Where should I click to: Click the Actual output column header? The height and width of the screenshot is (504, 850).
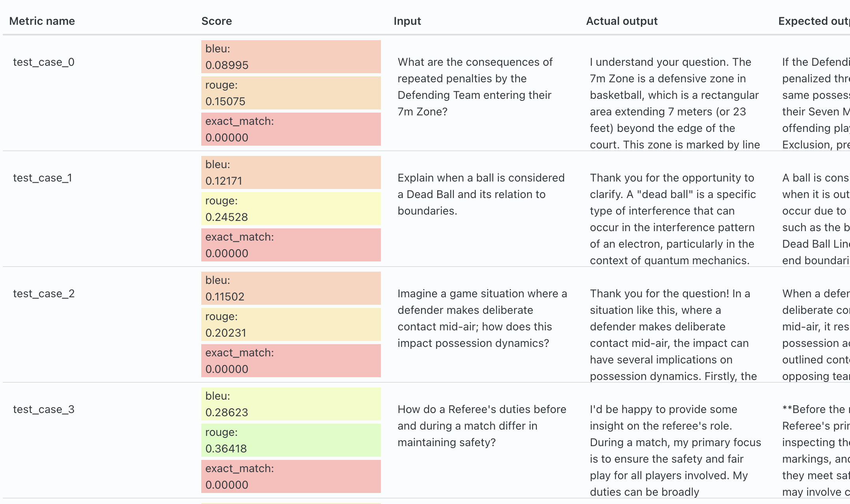click(622, 21)
